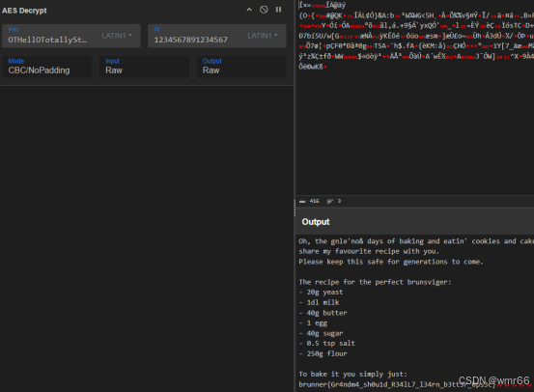This screenshot has height=392, width=534.
Task: Click the "- 1dl milk" output line
Action: click(319, 302)
